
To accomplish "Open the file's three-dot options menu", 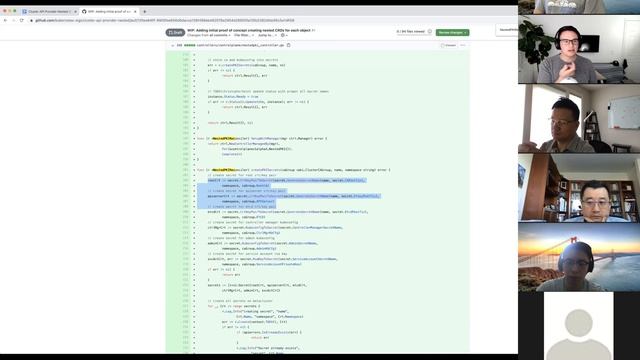I will 462,45.
